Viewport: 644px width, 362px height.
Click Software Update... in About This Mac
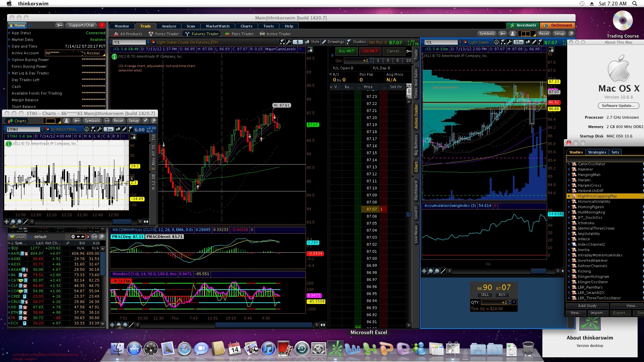tap(618, 106)
